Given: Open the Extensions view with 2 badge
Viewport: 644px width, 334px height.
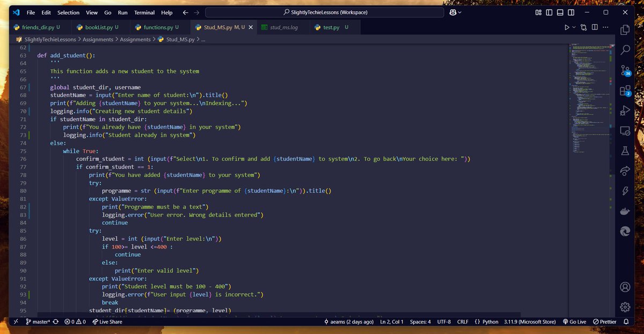Looking at the screenshot, I should 625,91.
